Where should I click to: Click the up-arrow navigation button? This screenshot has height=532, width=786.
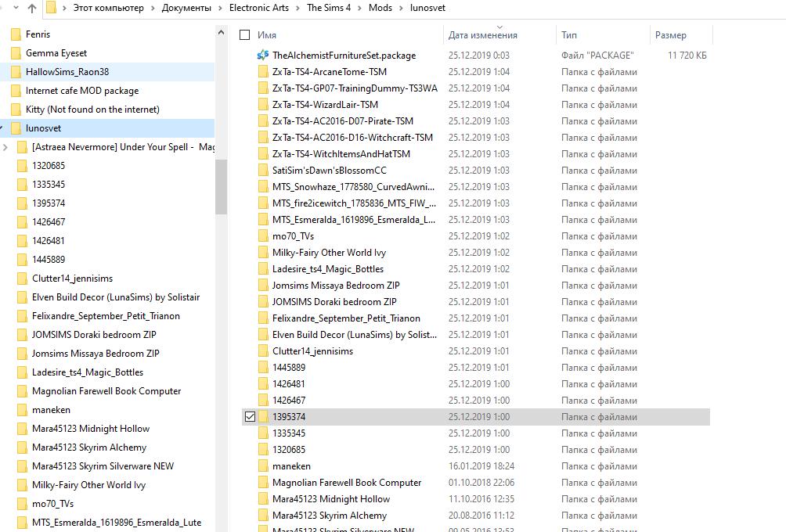click(x=31, y=9)
